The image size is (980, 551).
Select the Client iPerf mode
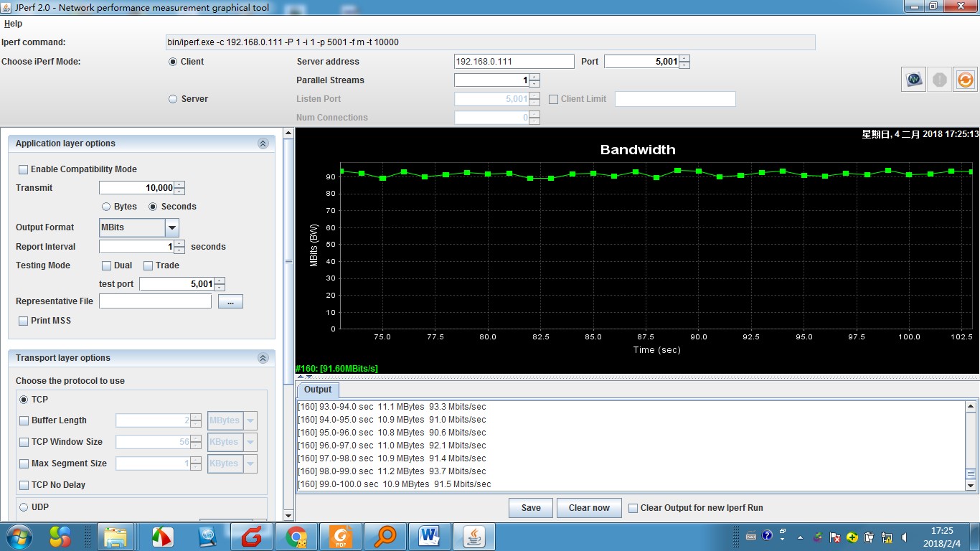[x=173, y=62]
